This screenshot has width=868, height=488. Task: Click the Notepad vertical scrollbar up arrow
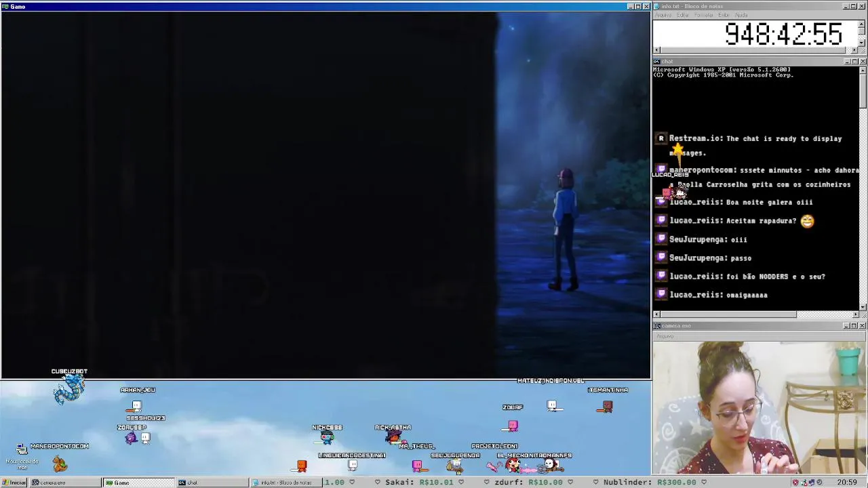point(862,23)
